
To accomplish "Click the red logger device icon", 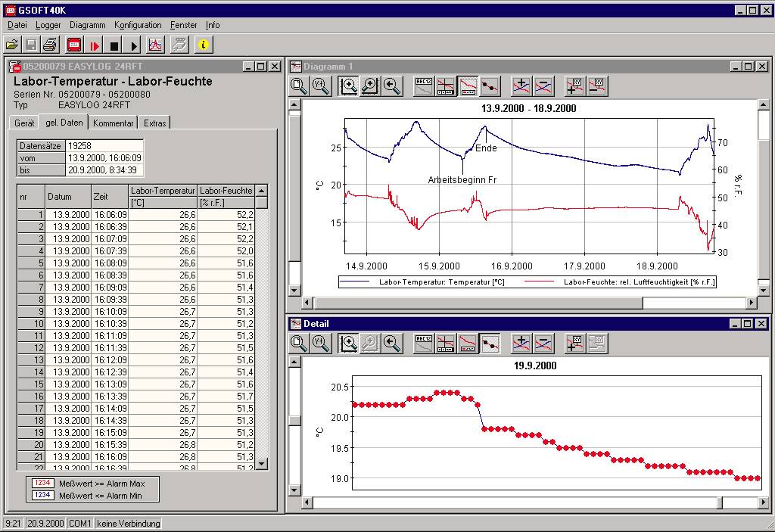I will pyautogui.click(x=73, y=44).
